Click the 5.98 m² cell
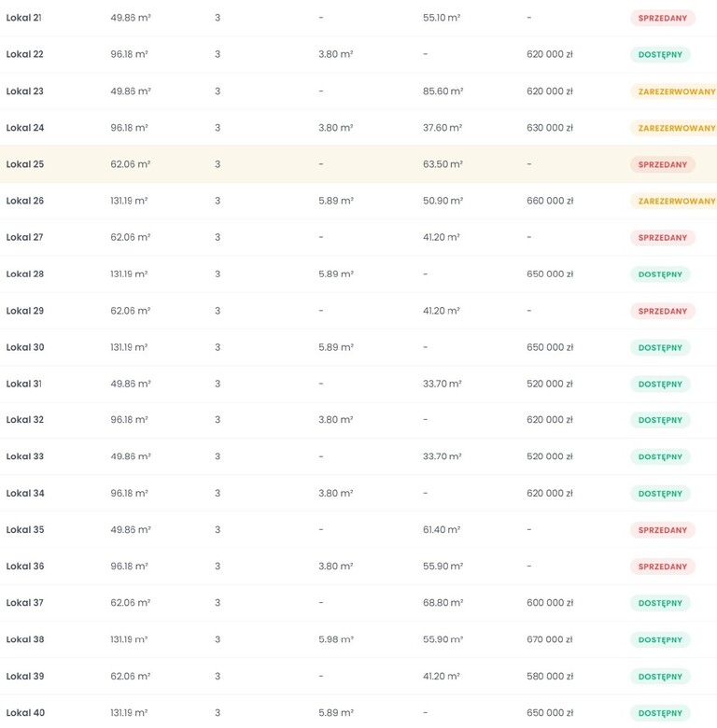 coord(335,639)
